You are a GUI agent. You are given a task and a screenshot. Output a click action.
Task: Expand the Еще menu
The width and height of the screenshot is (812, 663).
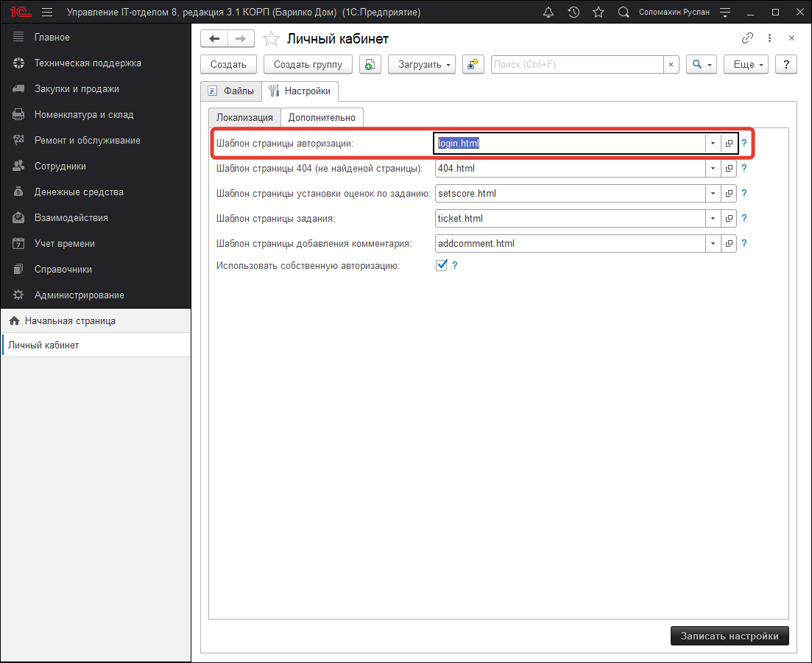pyautogui.click(x=746, y=65)
